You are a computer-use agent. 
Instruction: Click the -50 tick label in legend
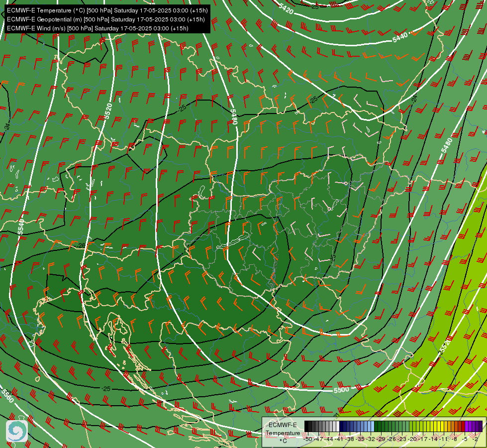(x=308, y=439)
